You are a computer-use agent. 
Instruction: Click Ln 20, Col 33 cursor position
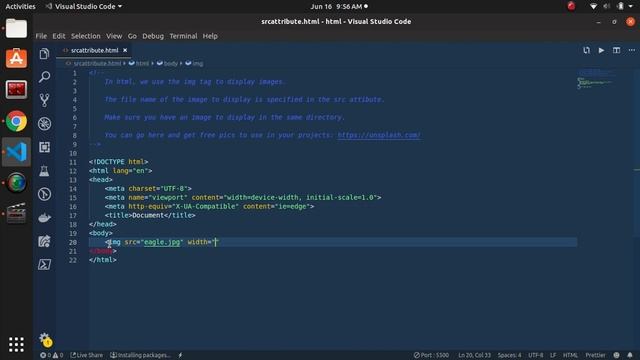pyautogui.click(x=474, y=355)
